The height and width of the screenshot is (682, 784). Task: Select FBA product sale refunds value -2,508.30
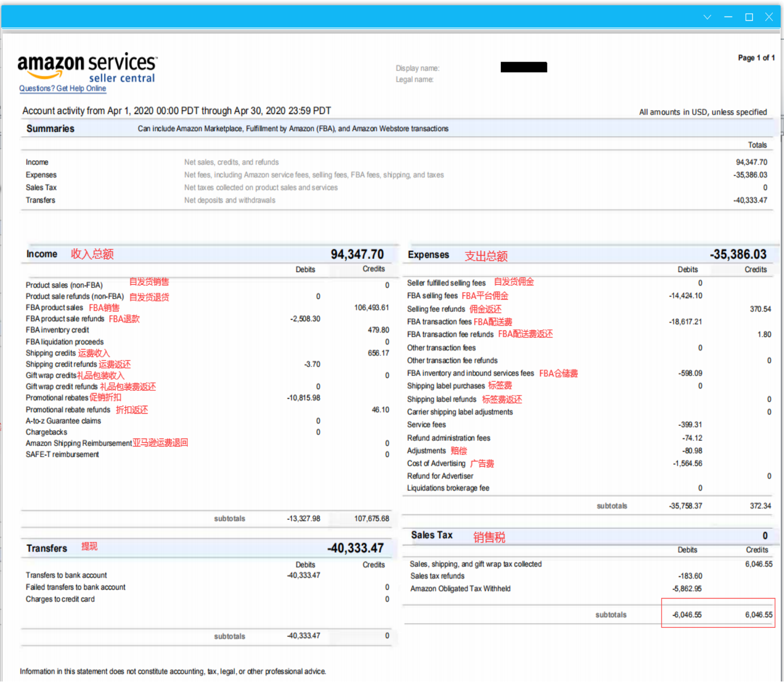point(305,319)
